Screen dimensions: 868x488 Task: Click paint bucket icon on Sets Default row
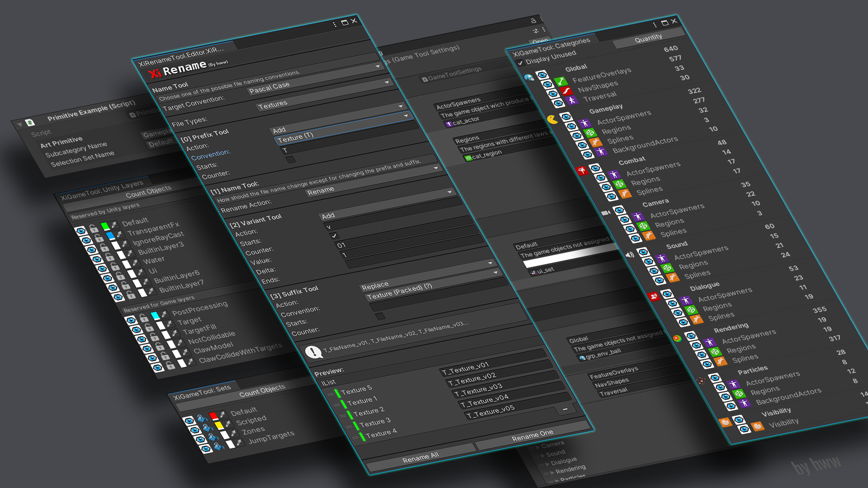click(x=201, y=418)
